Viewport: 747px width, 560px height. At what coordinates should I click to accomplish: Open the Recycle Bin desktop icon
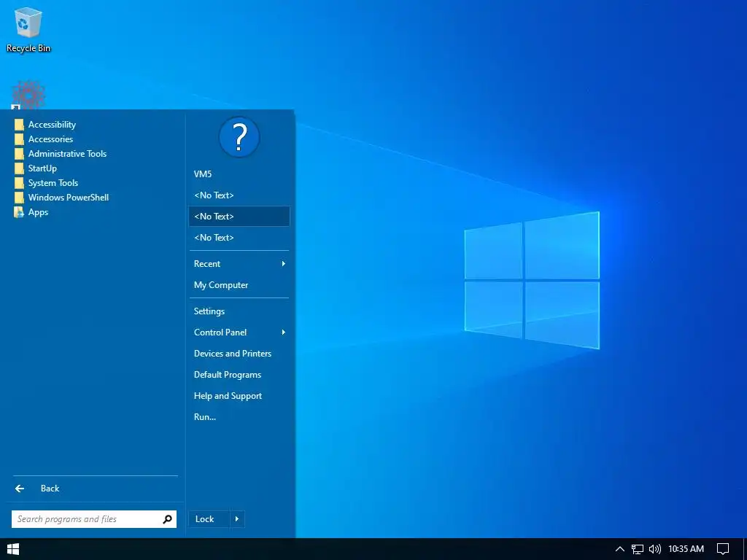pos(28,29)
